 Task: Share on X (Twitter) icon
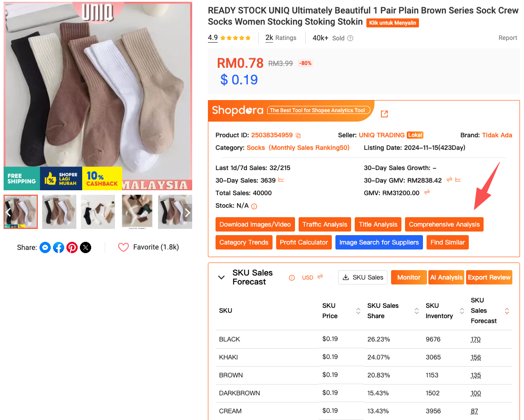[x=85, y=247]
